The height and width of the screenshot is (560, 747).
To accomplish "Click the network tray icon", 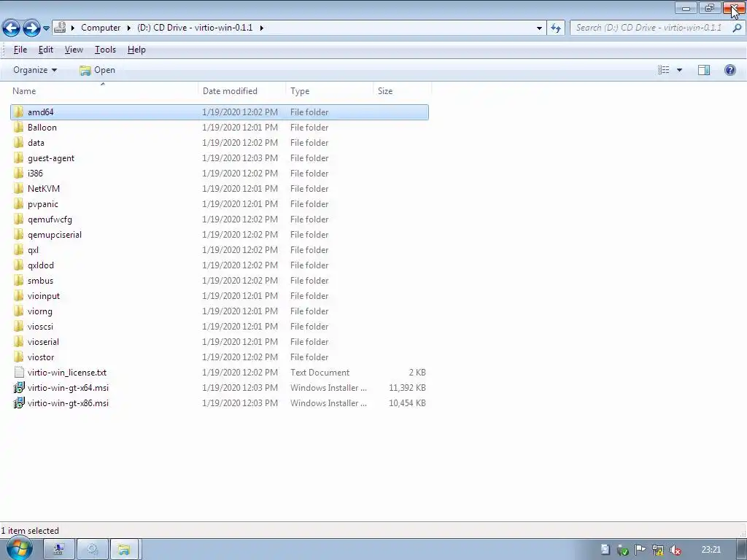I will click(658, 550).
